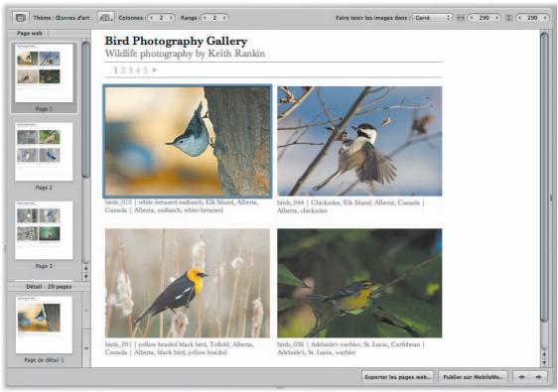Select the chickadee photo
Viewport: 558px width, 392px height.
tap(359, 141)
